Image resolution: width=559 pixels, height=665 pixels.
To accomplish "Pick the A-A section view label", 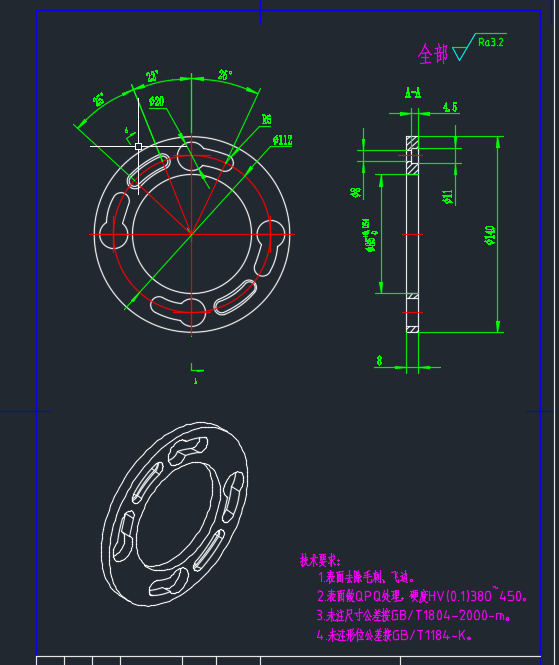I will pos(413,92).
